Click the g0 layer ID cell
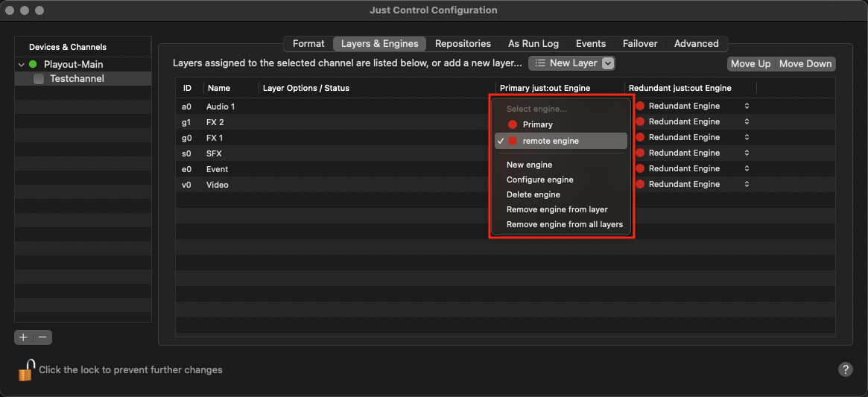The width and height of the screenshot is (868, 397). [x=186, y=137]
